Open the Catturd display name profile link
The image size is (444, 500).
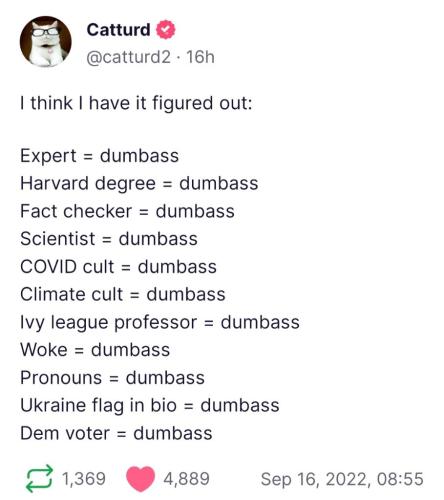[118, 30]
